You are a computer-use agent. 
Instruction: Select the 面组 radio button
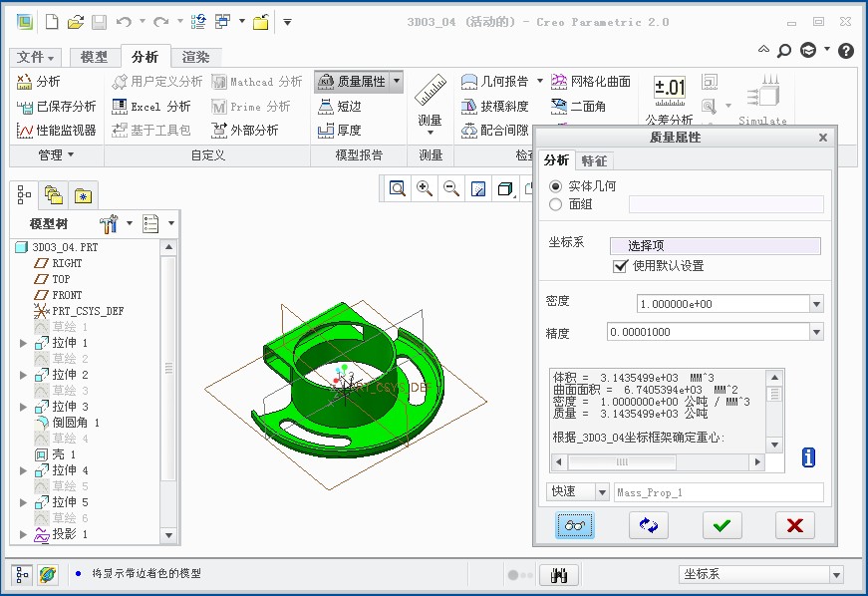tap(556, 204)
